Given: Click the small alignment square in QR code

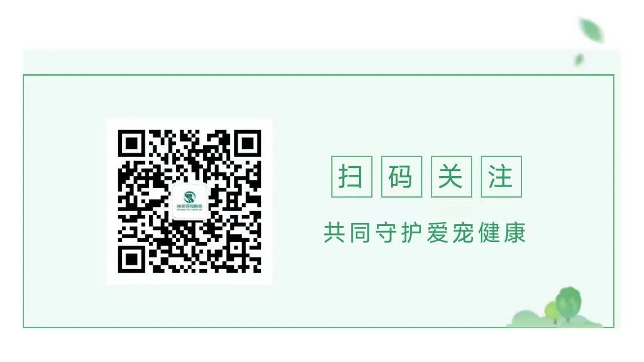Looking at the screenshot, I should (236, 247).
